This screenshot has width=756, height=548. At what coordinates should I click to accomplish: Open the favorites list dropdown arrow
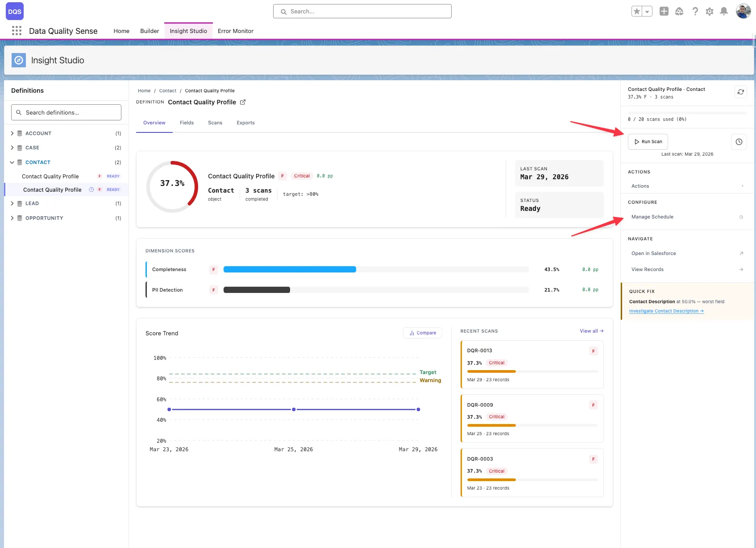pos(647,12)
